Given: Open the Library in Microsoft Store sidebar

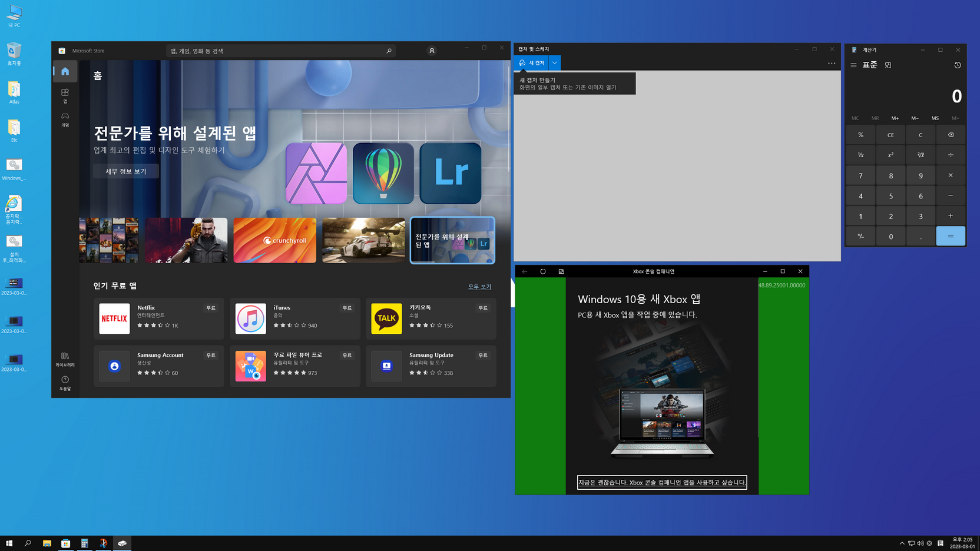Looking at the screenshot, I should pos(65,359).
